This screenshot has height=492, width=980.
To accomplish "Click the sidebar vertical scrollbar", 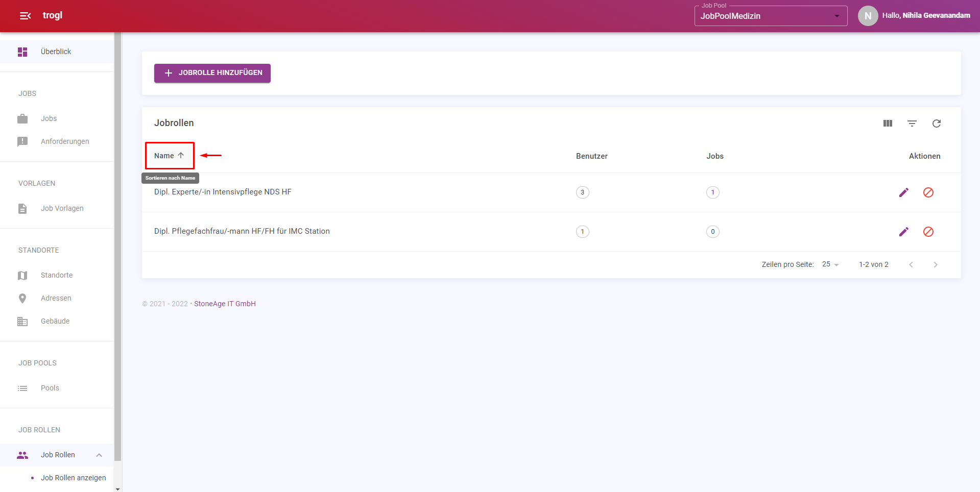I will [x=118, y=247].
